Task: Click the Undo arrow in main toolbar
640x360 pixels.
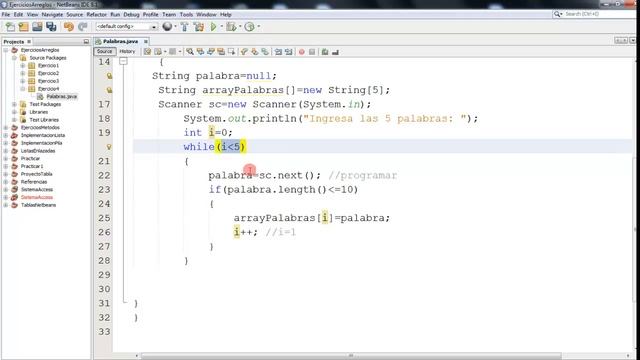Action: [x=69, y=27]
